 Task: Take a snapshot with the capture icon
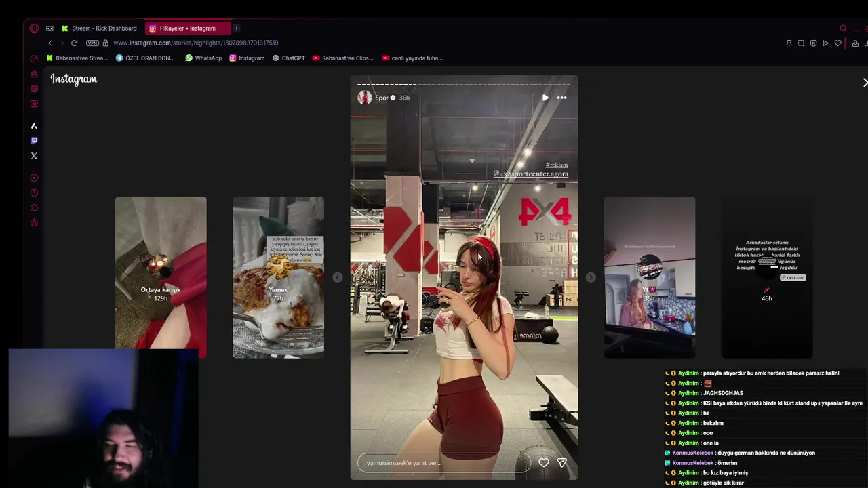(x=801, y=43)
